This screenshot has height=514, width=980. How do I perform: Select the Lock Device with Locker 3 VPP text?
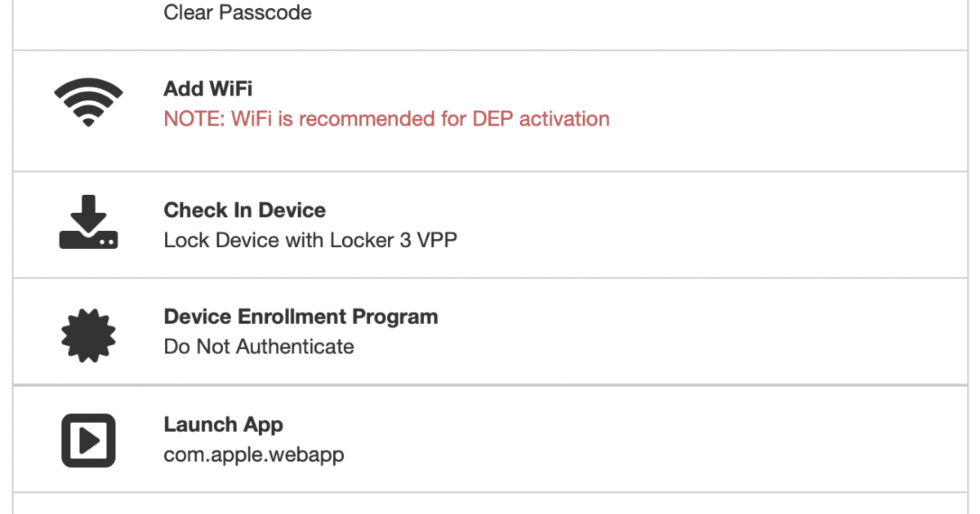click(310, 240)
